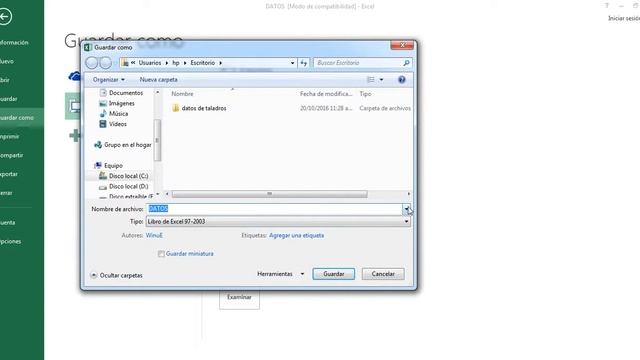Expand the Escritorio breadcrumb arrow
Image resolution: width=640 pixels, height=360 pixels.
click(221, 63)
